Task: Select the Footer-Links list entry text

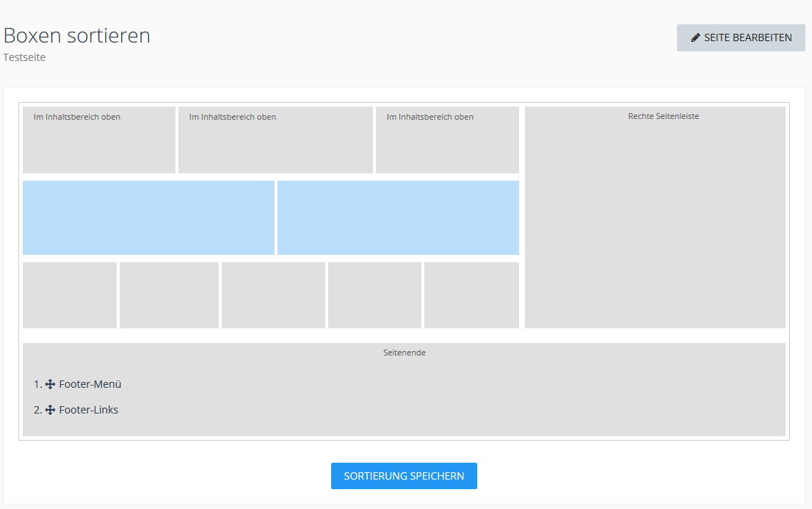Action: 89,410
